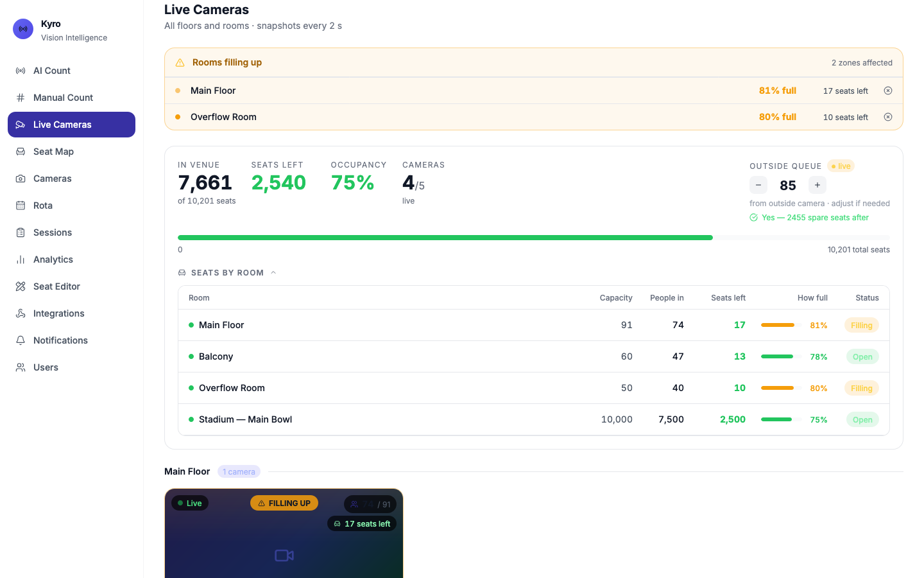Click the Seats By Room sofa icon
This screenshot has width=924, height=578.
[x=182, y=273]
